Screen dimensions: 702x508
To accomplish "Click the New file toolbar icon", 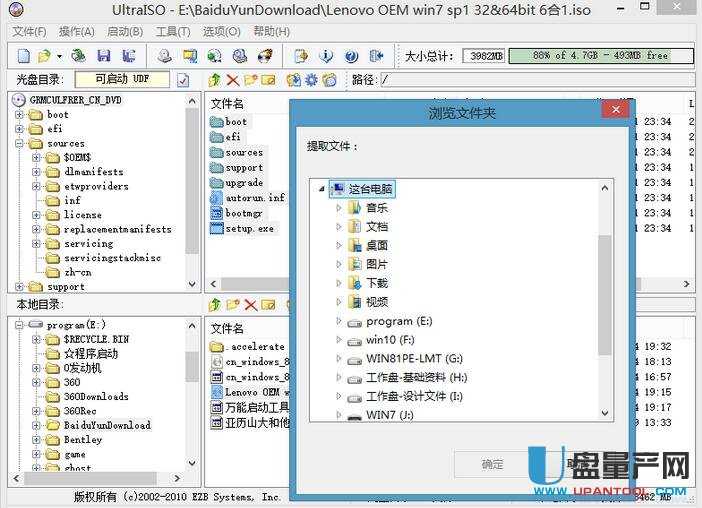I will click(x=22, y=56).
